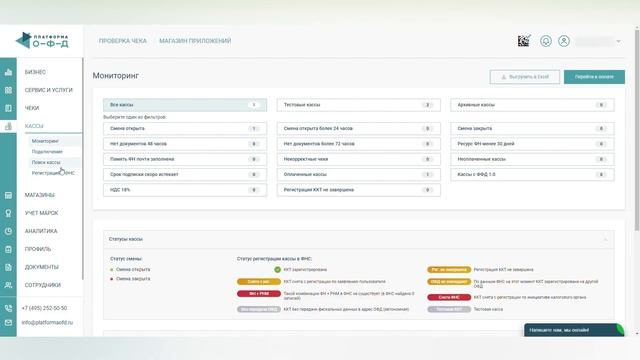This screenshot has height=360, width=640.
Task: Click the Выгрузить в Excel button
Action: point(524,77)
